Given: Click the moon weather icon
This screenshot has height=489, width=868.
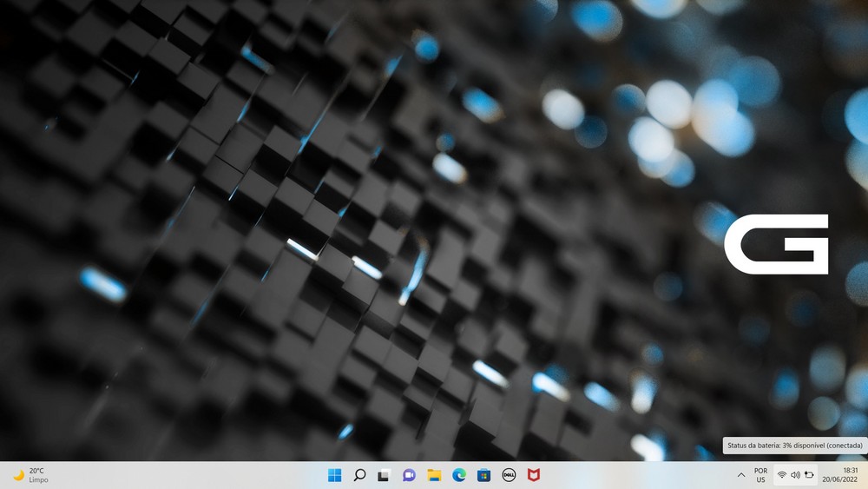Looking at the screenshot, I should point(19,475).
